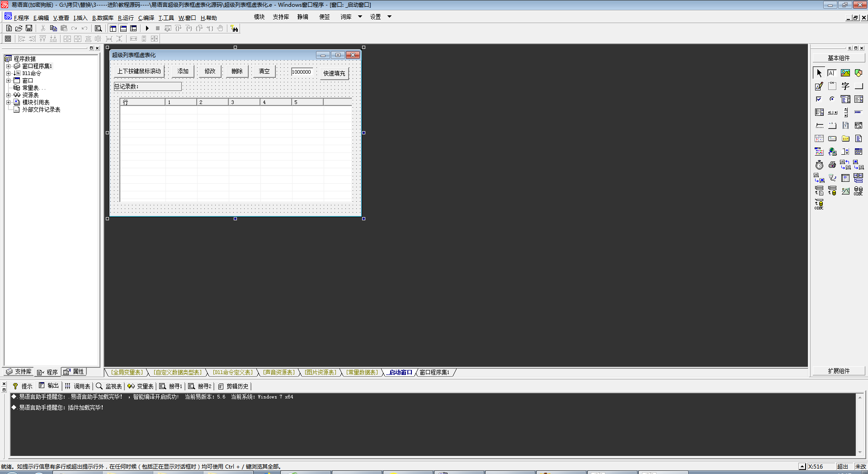The width and height of the screenshot is (868, 474).
Task: Open the 模块 toolbar menu item
Action: (259, 17)
